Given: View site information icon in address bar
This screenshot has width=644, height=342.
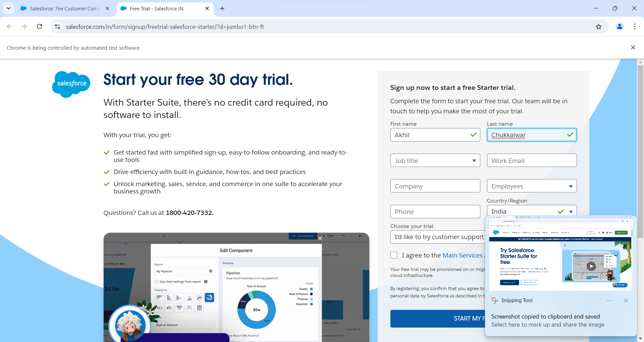Looking at the screenshot, I should (x=57, y=26).
